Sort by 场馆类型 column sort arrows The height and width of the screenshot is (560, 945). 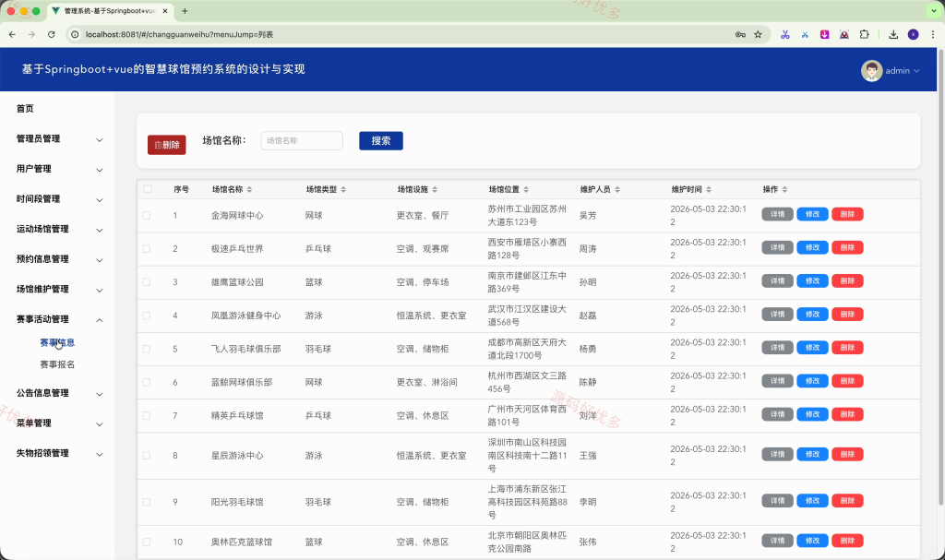pyautogui.click(x=343, y=189)
